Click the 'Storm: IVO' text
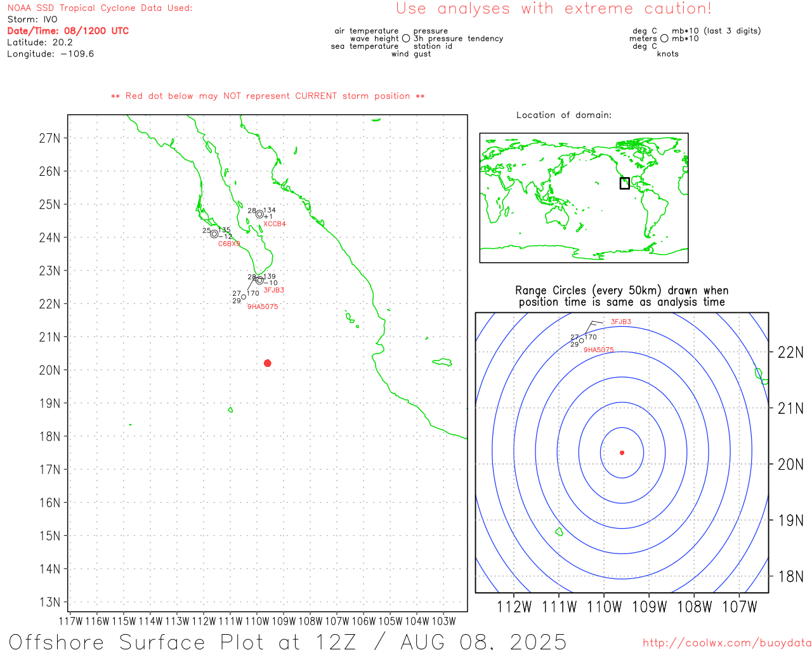The height and width of the screenshot is (650, 812). pos(32,20)
